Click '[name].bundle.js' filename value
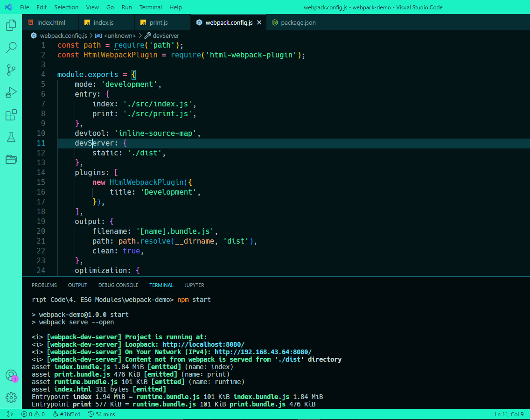The image size is (530, 420). point(175,231)
